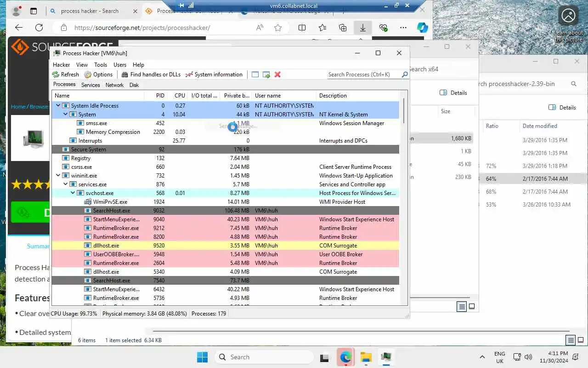Select the UserOOBEBroker process row

pyautogui.click(x=225, y=254)
